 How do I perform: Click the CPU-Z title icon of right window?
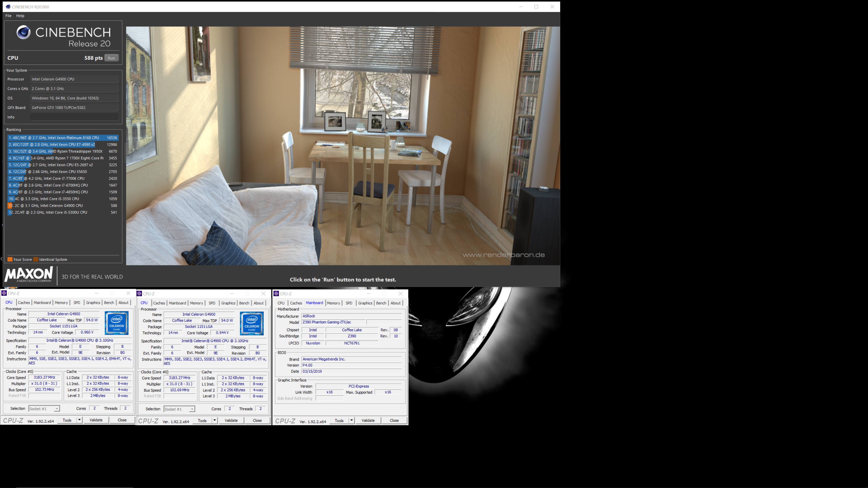click(x=276, y=294)
